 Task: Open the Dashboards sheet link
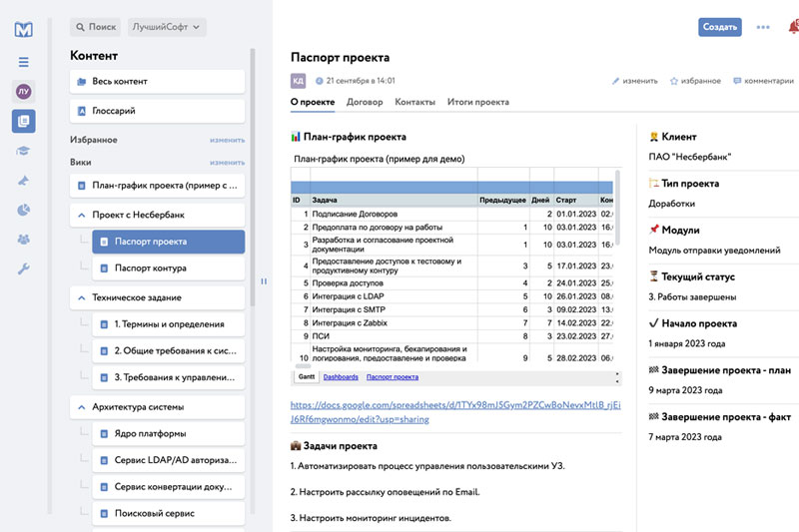click(341, 377)
